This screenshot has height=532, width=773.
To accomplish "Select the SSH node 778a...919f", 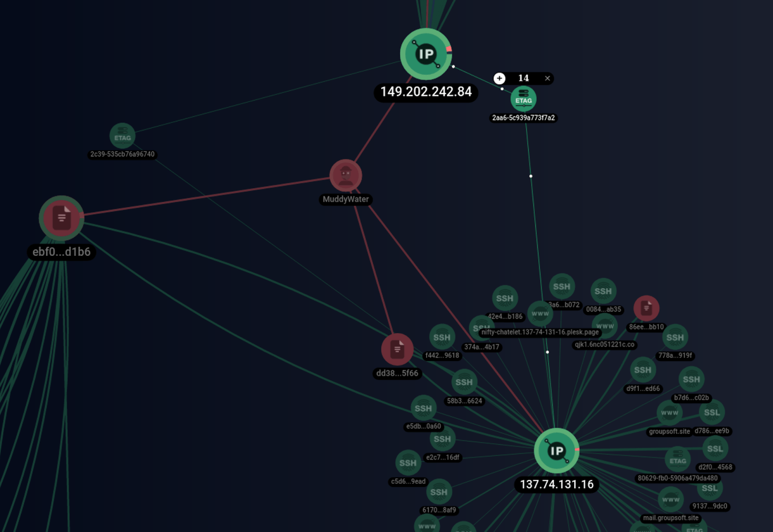I will point(675,337).
